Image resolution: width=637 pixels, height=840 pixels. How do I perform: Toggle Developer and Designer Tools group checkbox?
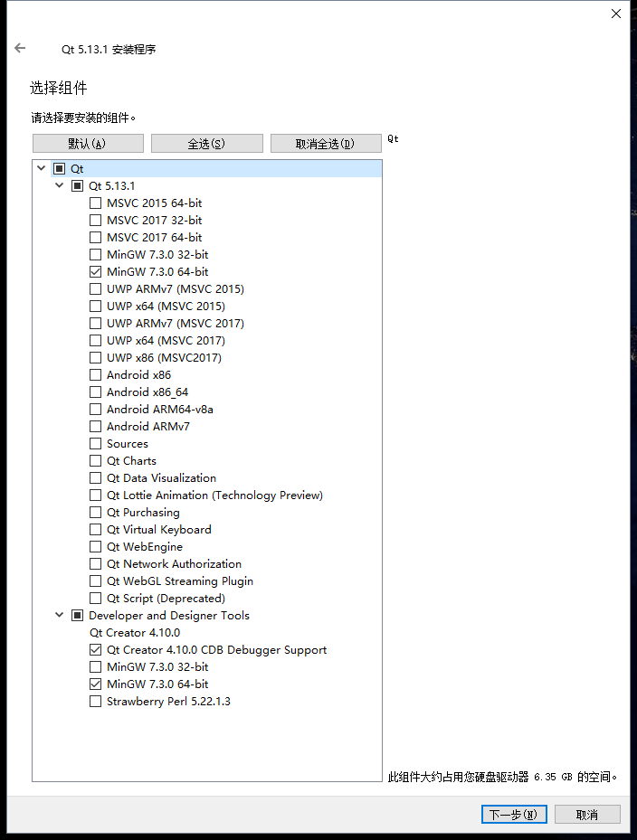coord(78,616)
